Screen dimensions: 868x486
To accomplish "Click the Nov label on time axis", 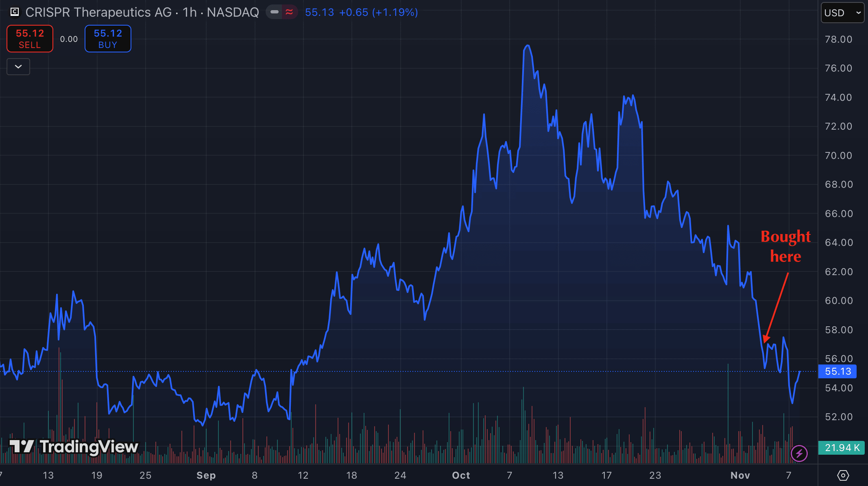I will click(740, 475).
